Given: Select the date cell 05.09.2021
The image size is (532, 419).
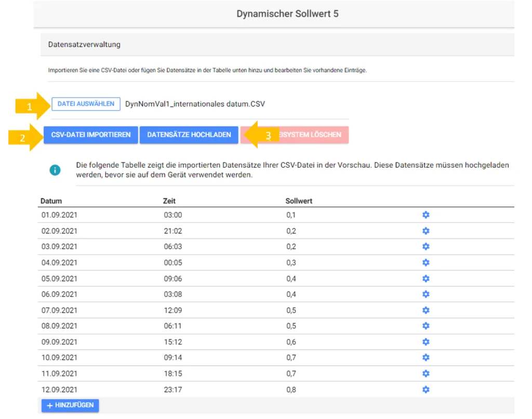Looking at the screenshot, I should pos(59,278).
